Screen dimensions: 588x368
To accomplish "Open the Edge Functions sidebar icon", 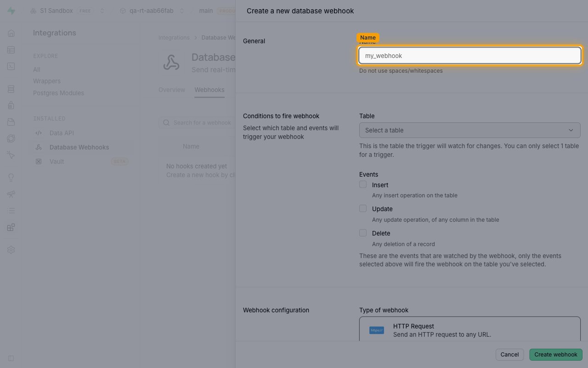I will pyautogui.click(x=11, y=138).
